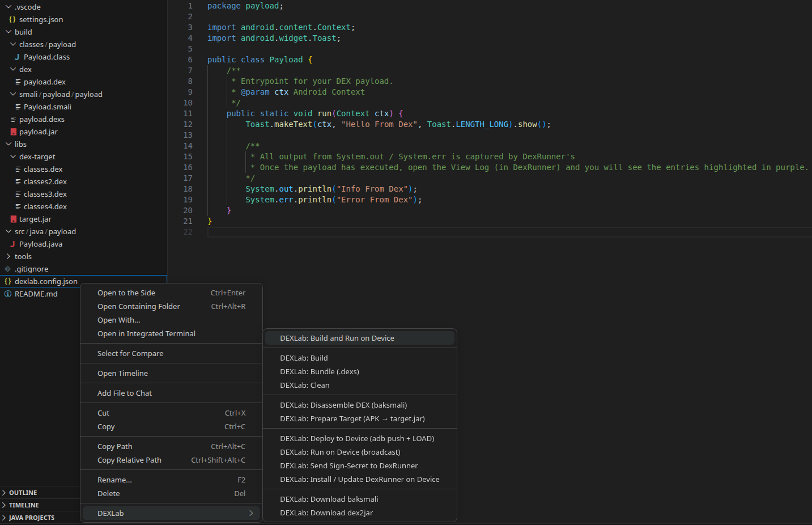Choose Rename... from the context menu
Viewport: 812px width, 525px height.
pos(171,480)
